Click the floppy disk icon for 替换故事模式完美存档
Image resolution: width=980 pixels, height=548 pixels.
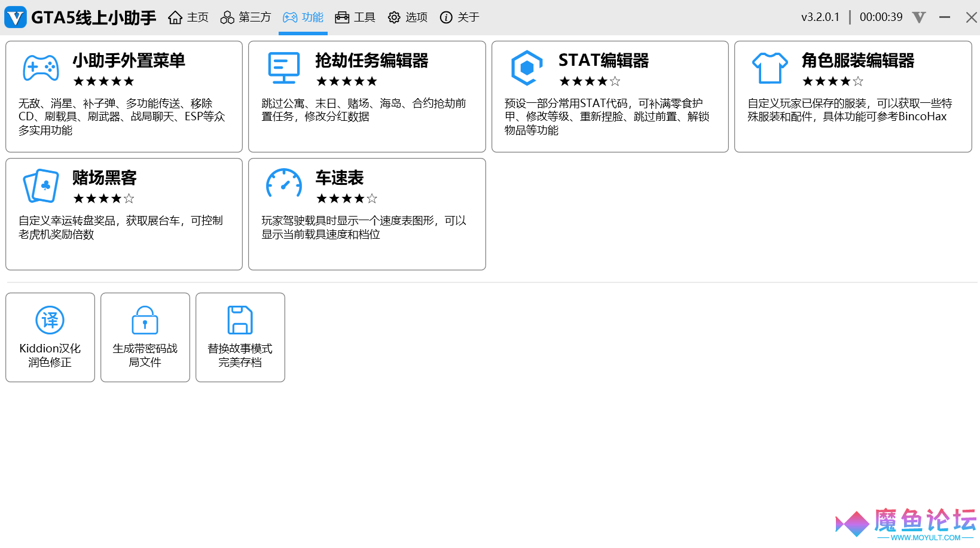240,320
